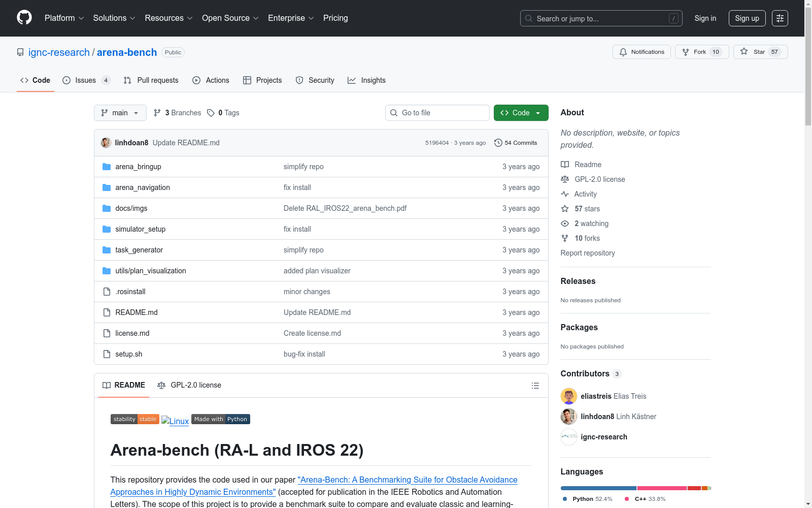
Task: Click the watching eye icon
Action: pyautogui.click(x=565, y=224)
